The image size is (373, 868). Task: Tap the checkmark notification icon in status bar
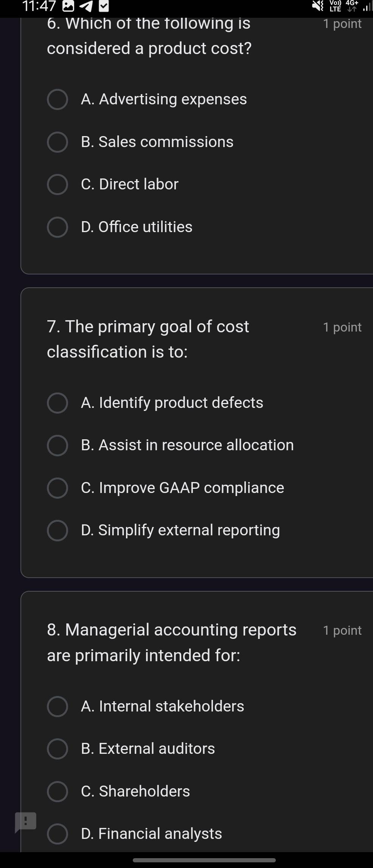(104, 6)
